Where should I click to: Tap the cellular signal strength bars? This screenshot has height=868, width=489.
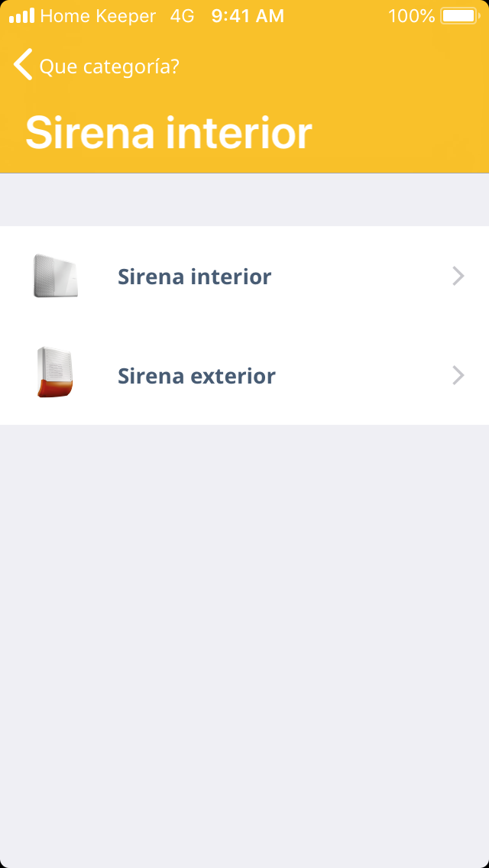point(21,16)
